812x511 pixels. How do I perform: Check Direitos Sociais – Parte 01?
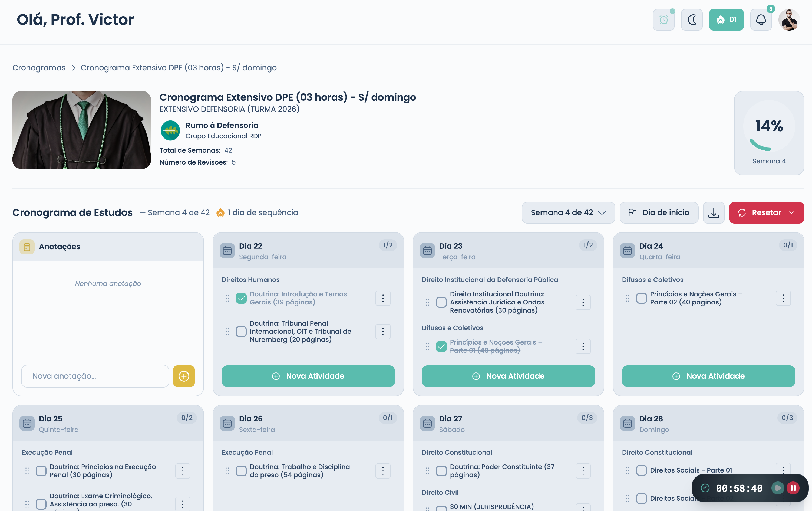pos(641,470)
